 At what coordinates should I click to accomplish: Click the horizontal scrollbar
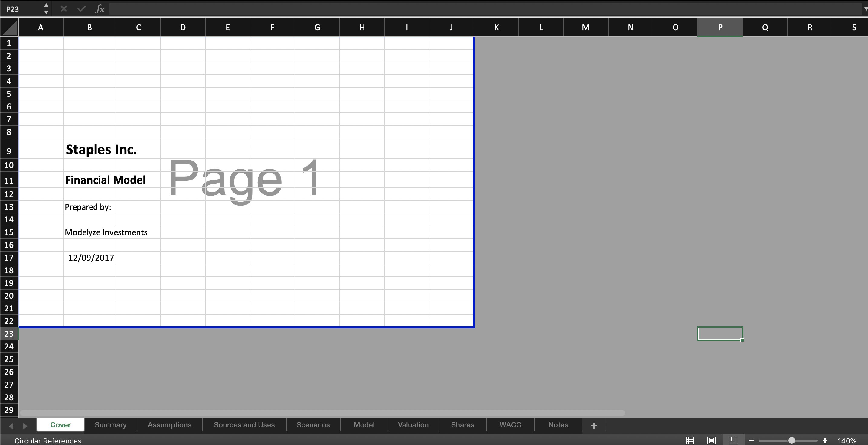pos(322,413)
